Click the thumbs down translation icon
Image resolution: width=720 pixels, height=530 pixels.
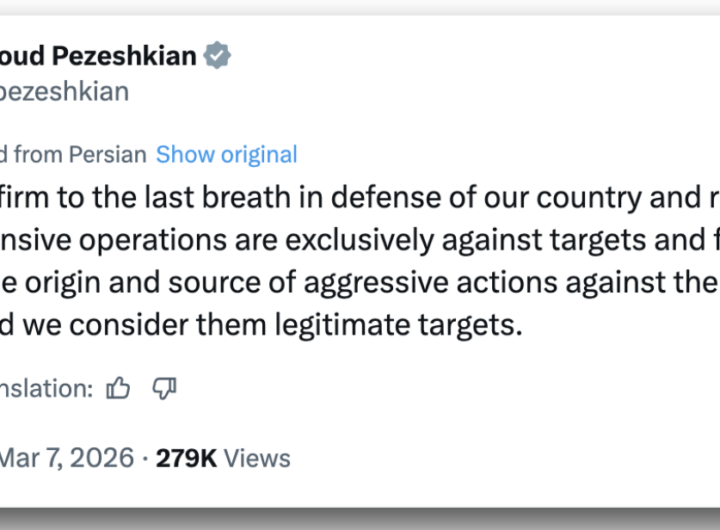164,388
